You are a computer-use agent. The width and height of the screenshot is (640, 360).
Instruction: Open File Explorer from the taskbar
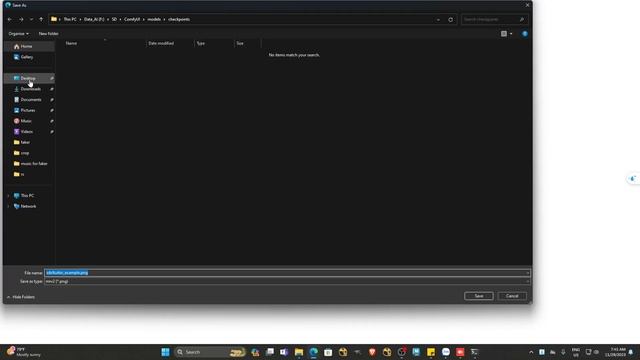[299, 352]
